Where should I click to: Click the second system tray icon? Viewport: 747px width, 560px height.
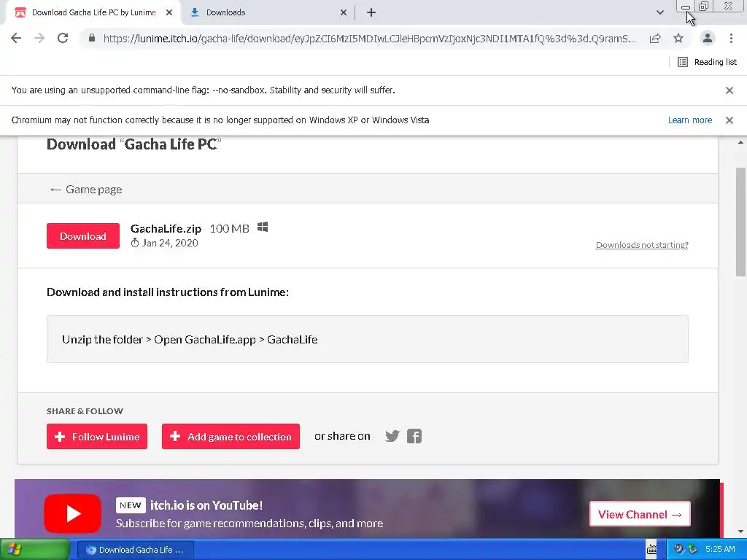point(692,549)
